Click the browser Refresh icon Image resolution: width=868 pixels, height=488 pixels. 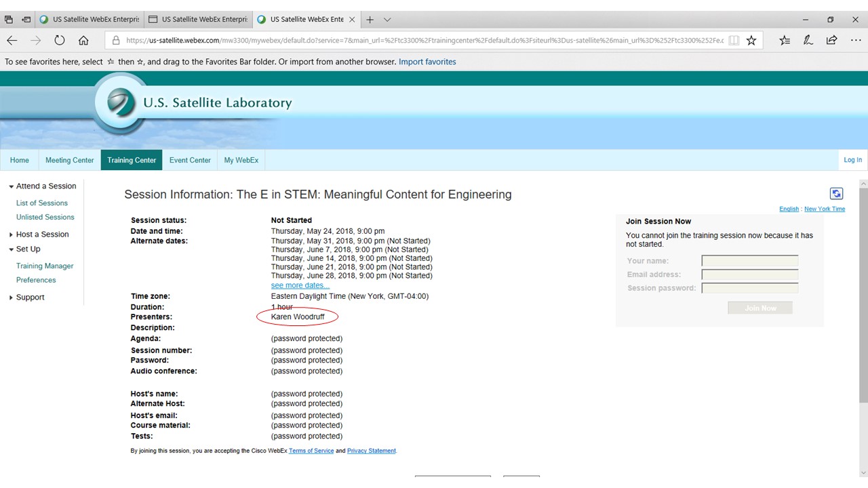click(x=60, y=41)
